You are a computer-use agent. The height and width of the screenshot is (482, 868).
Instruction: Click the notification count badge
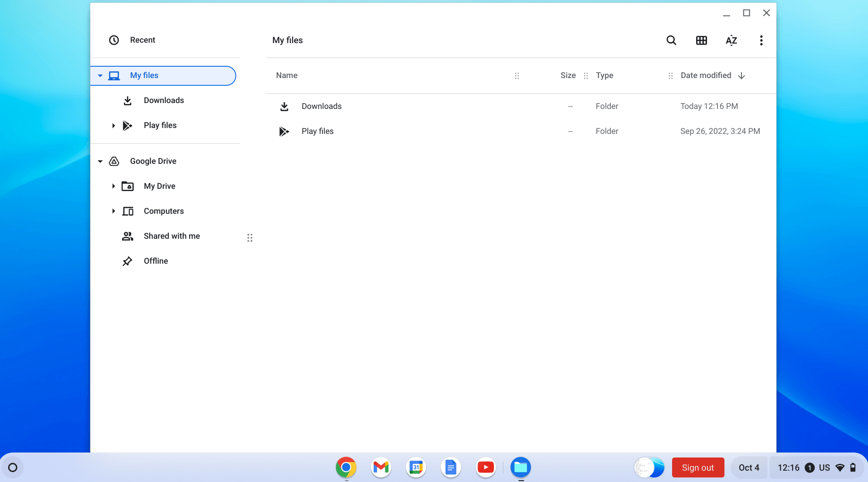pos(809,467)
